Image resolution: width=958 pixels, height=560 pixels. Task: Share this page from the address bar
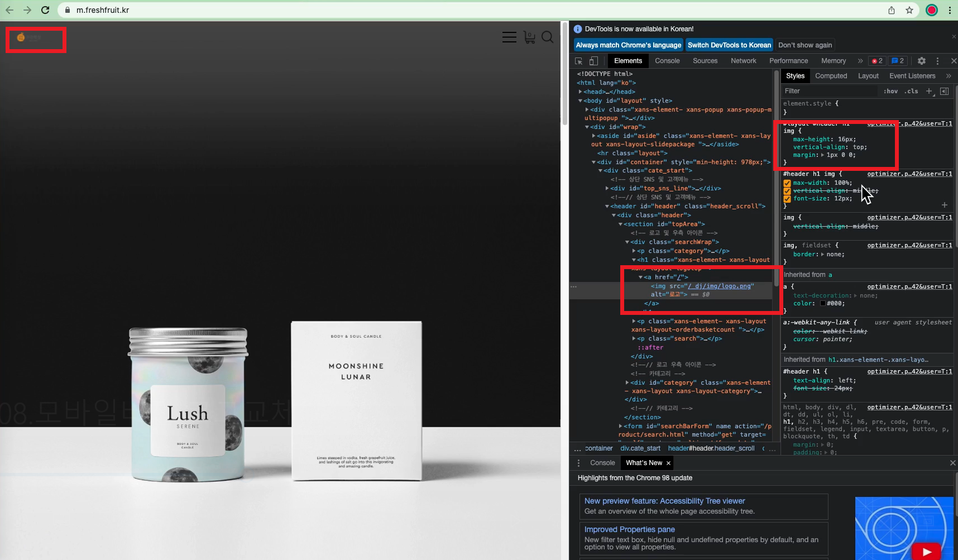[892, 10]
